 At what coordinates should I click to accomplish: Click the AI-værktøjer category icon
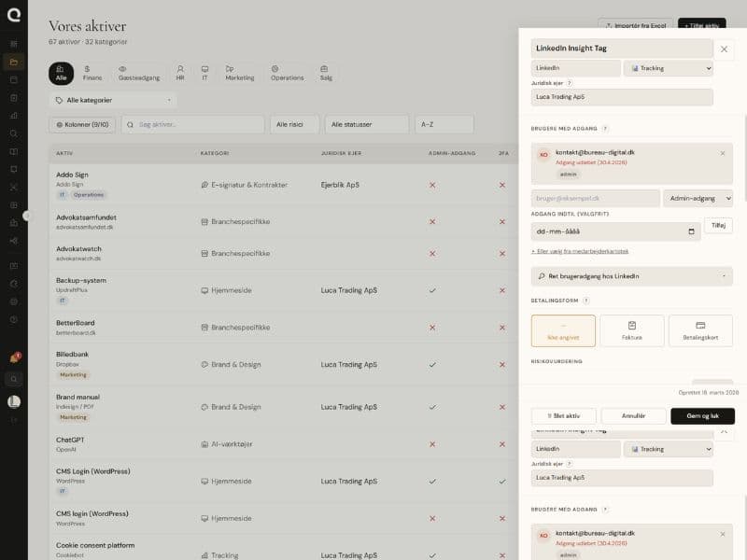204,444
